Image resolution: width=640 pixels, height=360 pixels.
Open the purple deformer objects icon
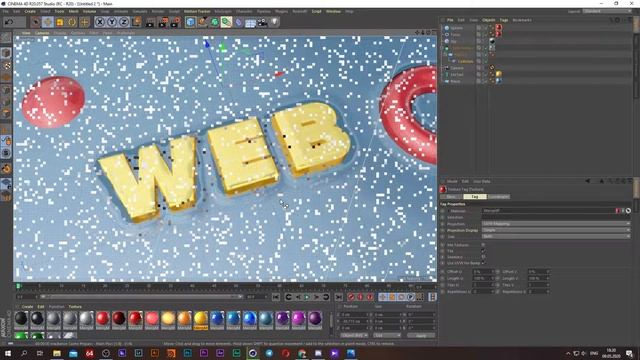(x=239, y=22)
